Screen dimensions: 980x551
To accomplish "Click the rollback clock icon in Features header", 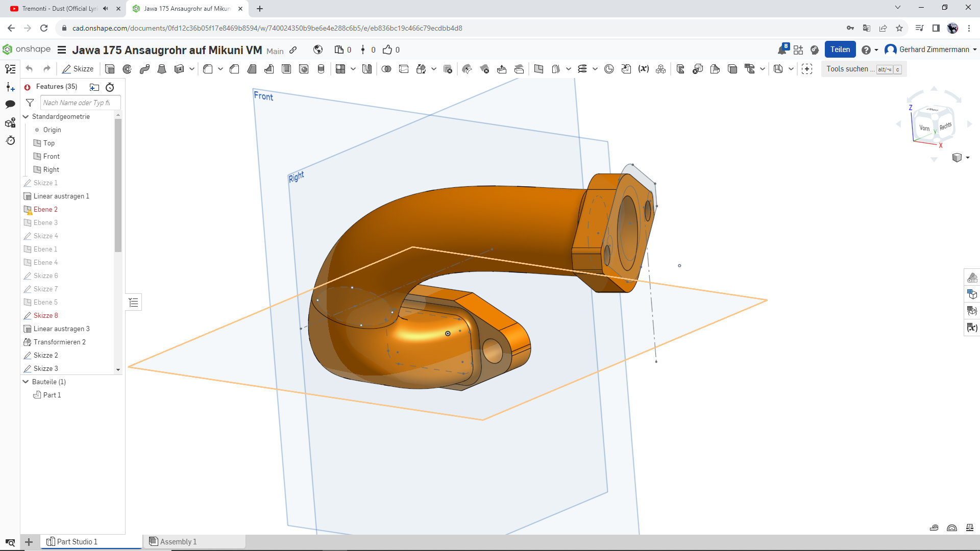I will click(110, 87).
